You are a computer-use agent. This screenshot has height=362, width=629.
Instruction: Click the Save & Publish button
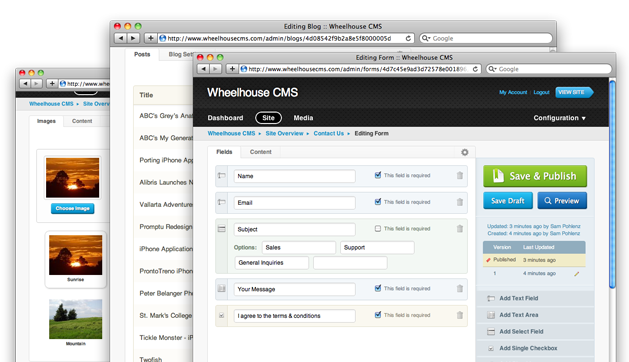tap(535, 176)
